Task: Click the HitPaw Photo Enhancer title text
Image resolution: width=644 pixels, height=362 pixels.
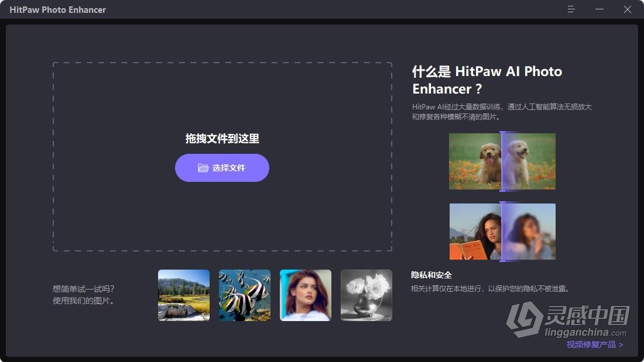Action: click(57, 9)
